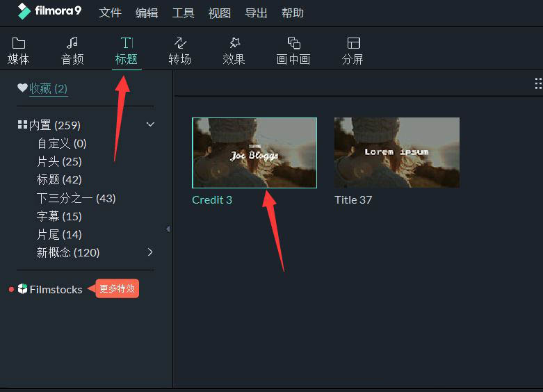Select the 内置 (259) category
This screenshot has height=392, width=543.
click(55, 125)
